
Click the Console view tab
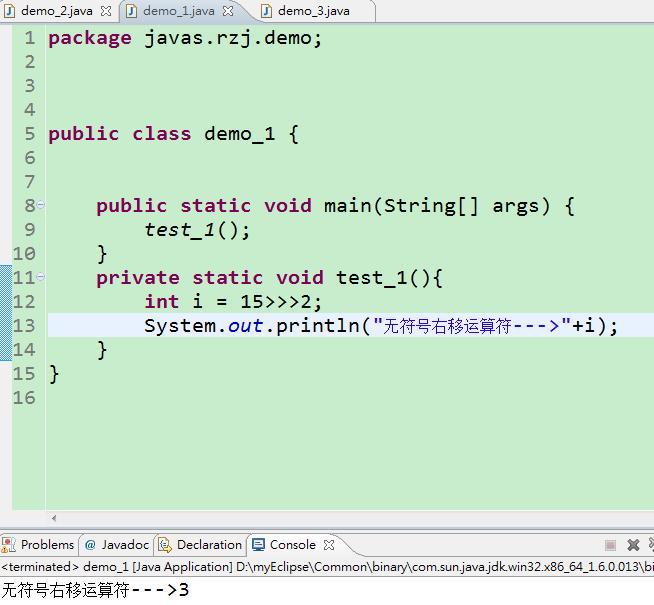[292, 545]
